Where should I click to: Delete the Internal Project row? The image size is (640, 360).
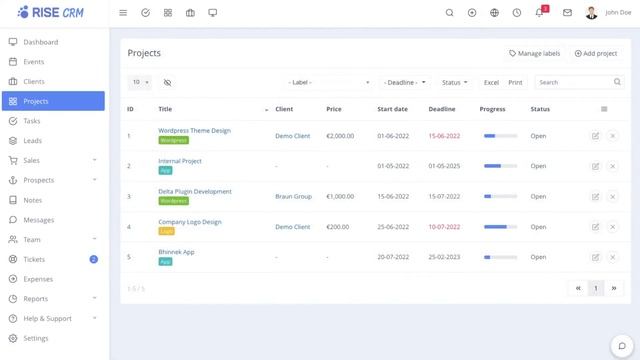pos(613,166)
